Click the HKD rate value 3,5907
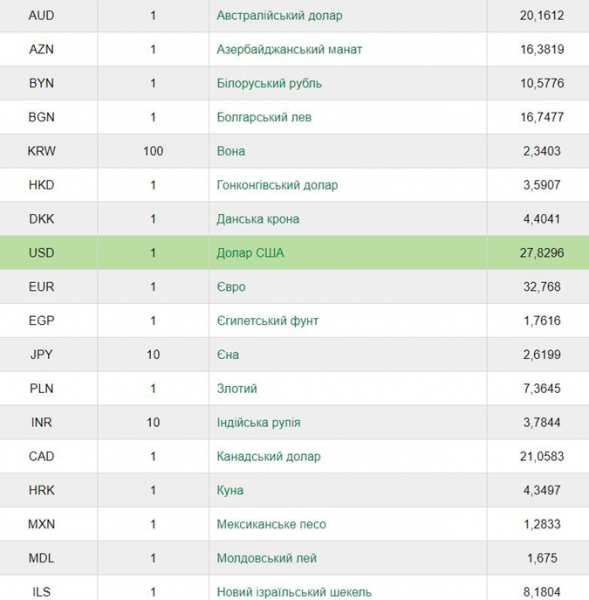This screenshot has height=600, width=589. pos(542,185)
